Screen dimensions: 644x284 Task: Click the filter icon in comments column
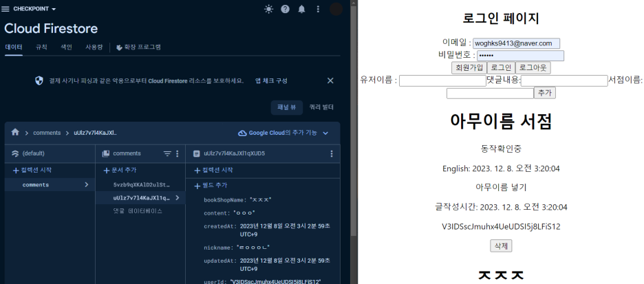coord(167,153)
